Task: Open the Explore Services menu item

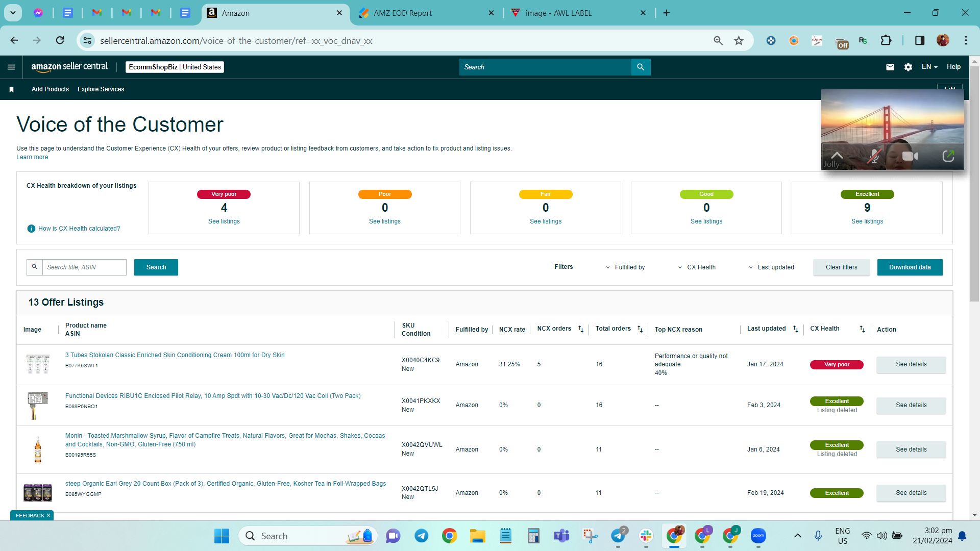Action: point(101,89)
